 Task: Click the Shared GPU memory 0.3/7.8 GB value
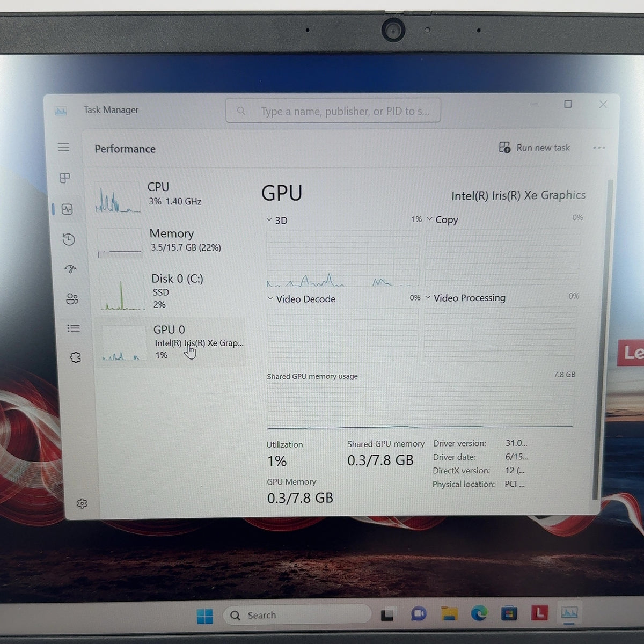(380, 460)
